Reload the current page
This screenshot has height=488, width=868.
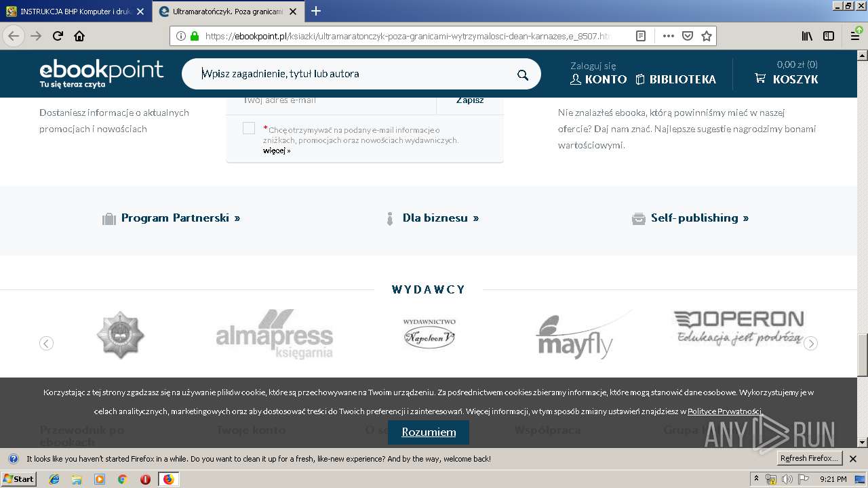58,36
